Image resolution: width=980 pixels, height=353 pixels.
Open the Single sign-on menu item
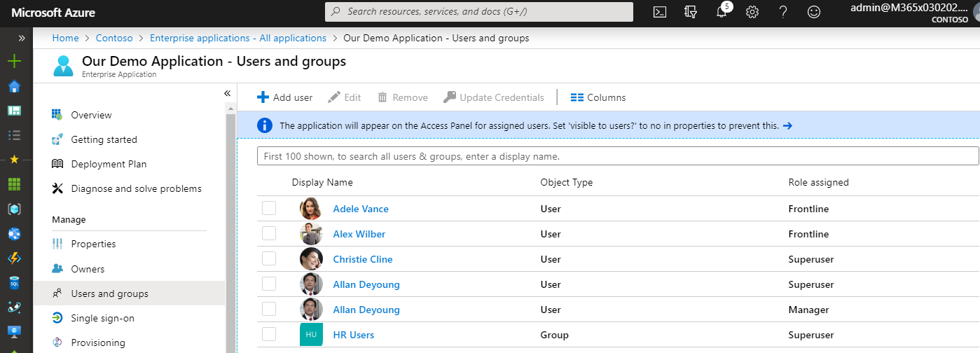pyautogui.click(x=102, y=318)
